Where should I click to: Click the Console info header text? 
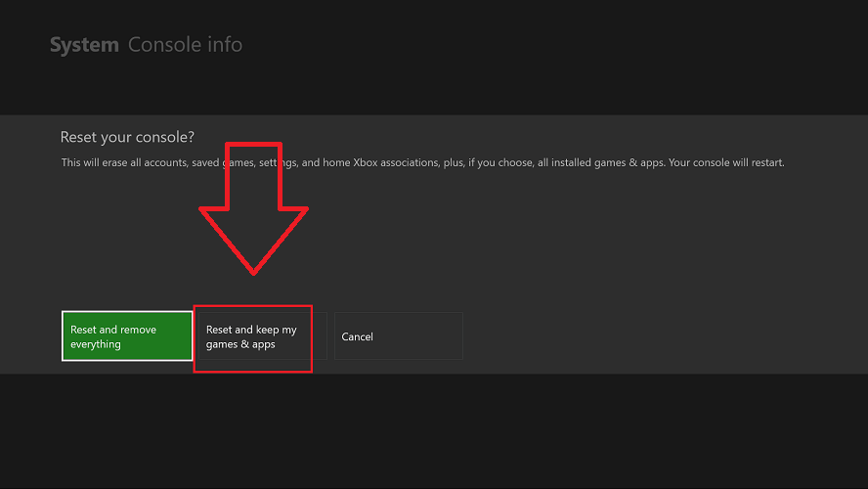click(186, 45)
